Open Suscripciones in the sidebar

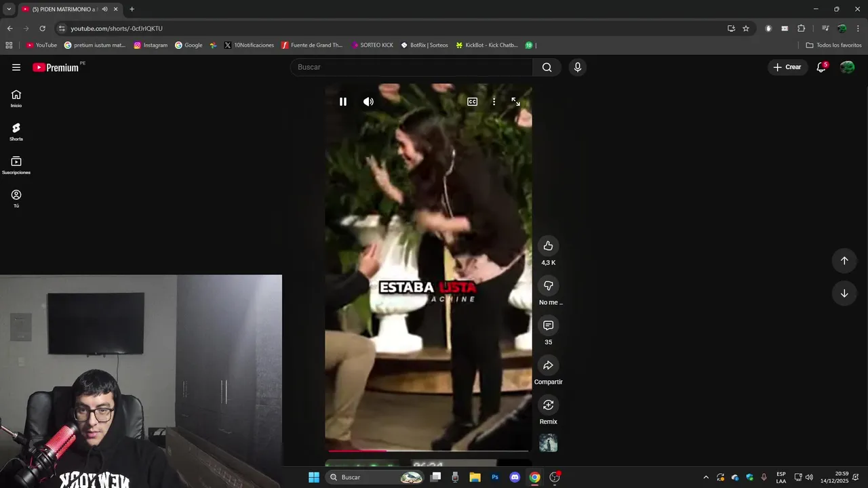[x=16, y=165]
